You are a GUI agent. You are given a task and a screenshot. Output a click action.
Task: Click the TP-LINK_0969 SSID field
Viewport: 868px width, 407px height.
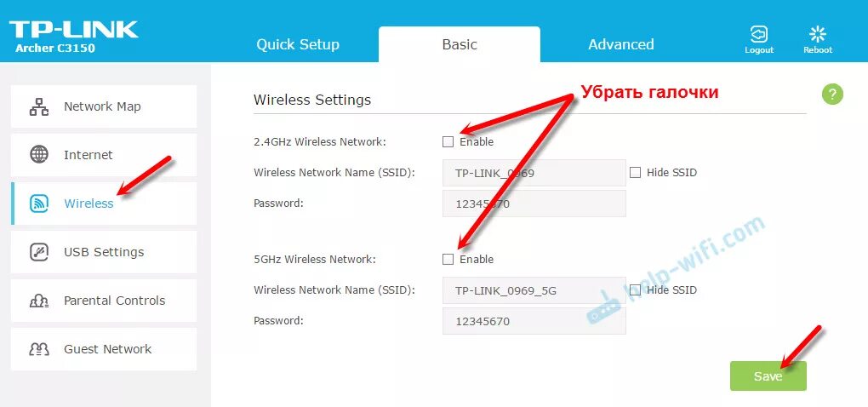point(534,173)
